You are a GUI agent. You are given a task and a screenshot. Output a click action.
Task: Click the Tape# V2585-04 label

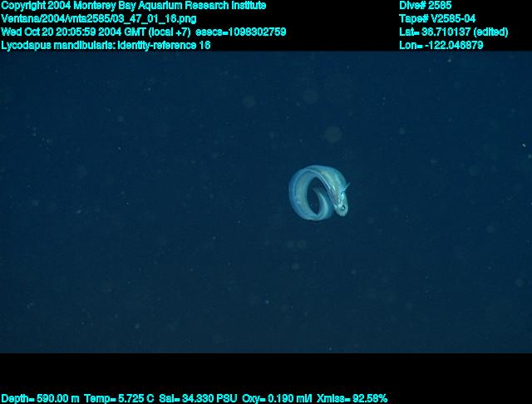coord(437,18)
